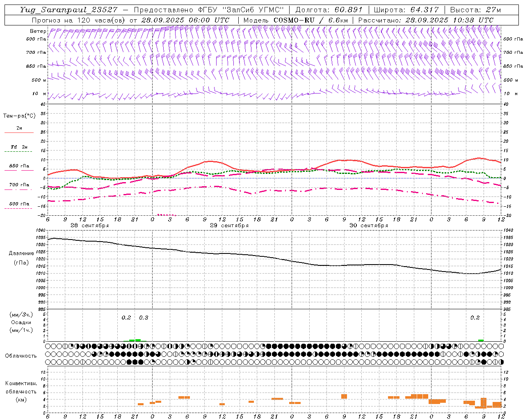Select the 'Широта: 64.317' header value
The height and width of the screenshot is (420, 525).
[x=406, y=10]
